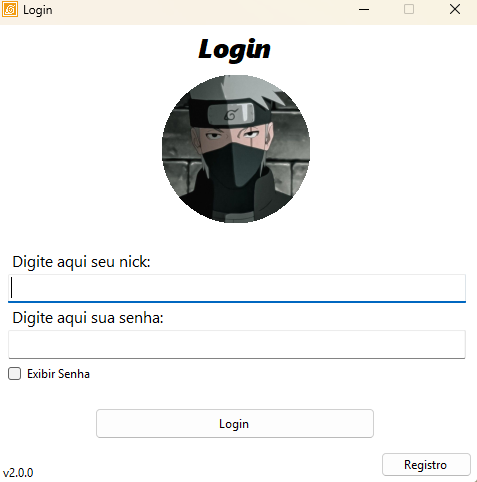Viewport: 477px width, 482px height.
Task: Click the orange app icon in title bar
Action: [10, 9]
